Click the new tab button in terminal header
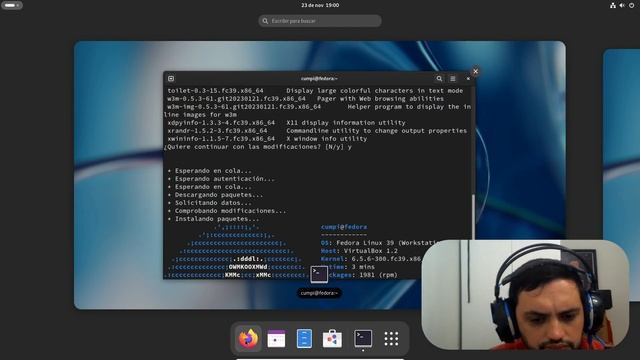The height and width of the screenshot is (360, 640). pyautogui.click(x=171, y=78)
